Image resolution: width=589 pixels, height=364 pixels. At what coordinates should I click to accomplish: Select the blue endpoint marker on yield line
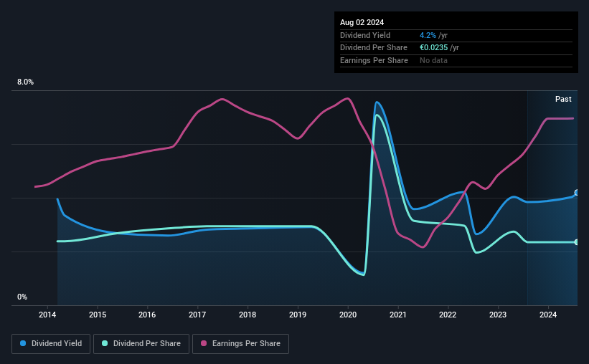(x=577, y=193)
